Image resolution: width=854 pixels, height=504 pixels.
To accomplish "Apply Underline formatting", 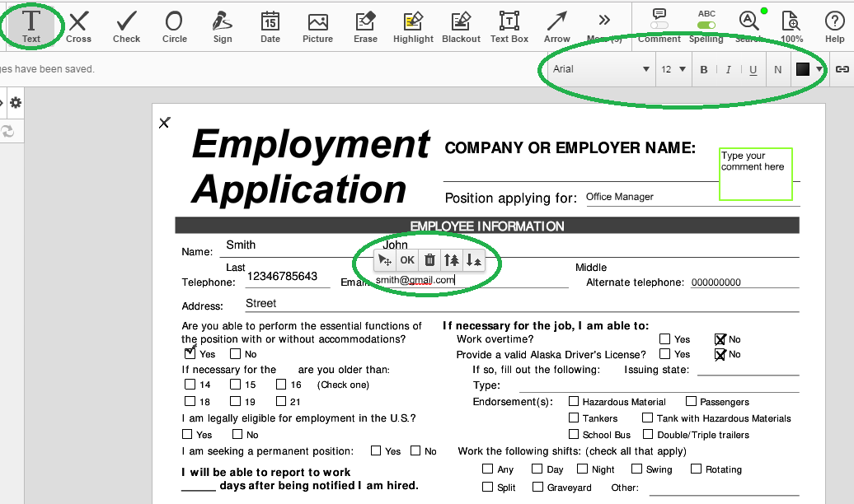I will click(x=753, y=69).
